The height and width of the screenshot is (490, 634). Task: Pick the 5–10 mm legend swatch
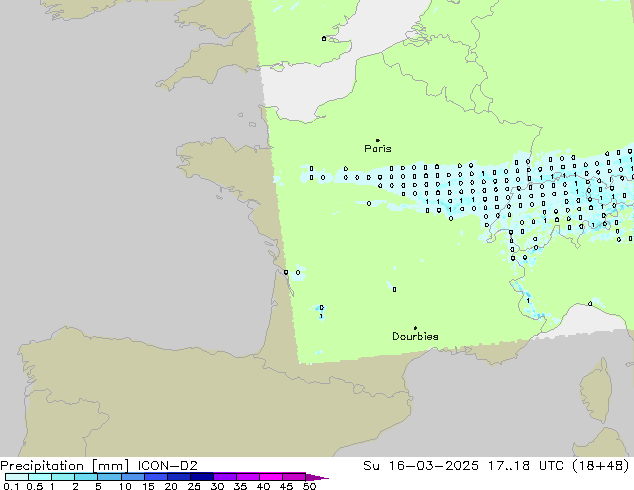[x=109, y=477]
